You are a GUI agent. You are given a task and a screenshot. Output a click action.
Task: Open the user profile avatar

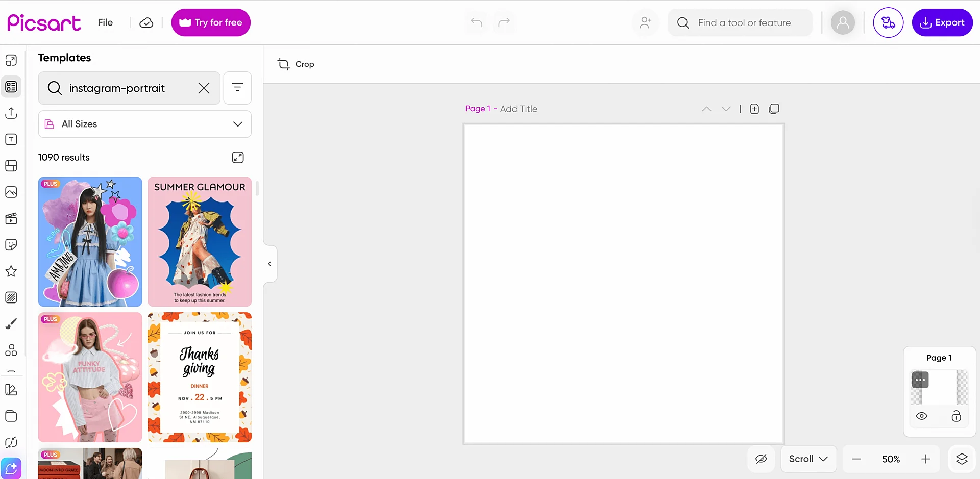coord(843,22)
